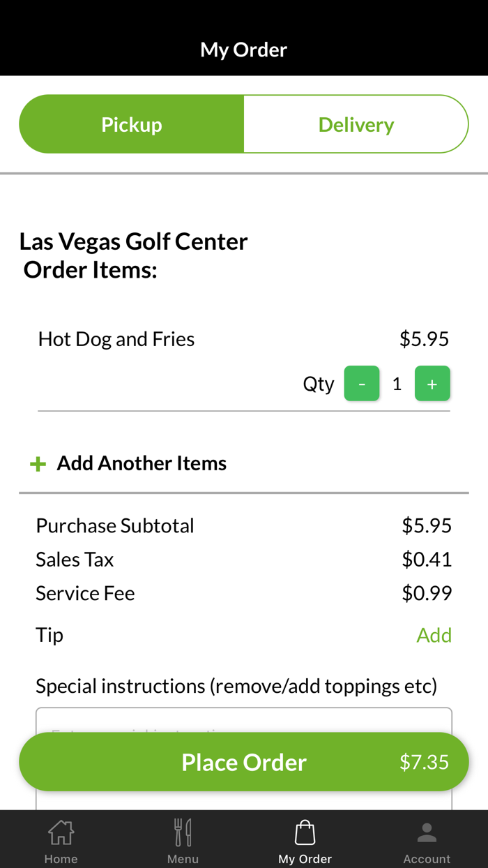Click the Service Fee line
The image size is (488, 868).
tap(85, 593)
